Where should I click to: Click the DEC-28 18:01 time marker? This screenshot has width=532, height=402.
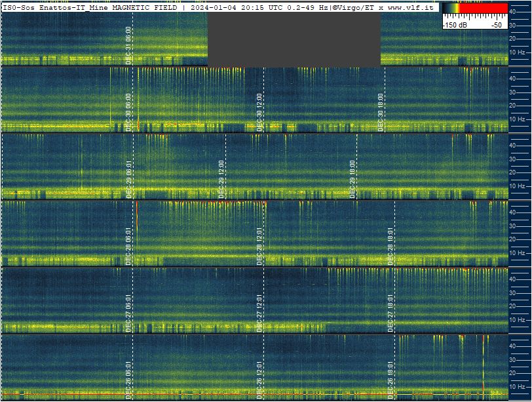coord(390,246)
